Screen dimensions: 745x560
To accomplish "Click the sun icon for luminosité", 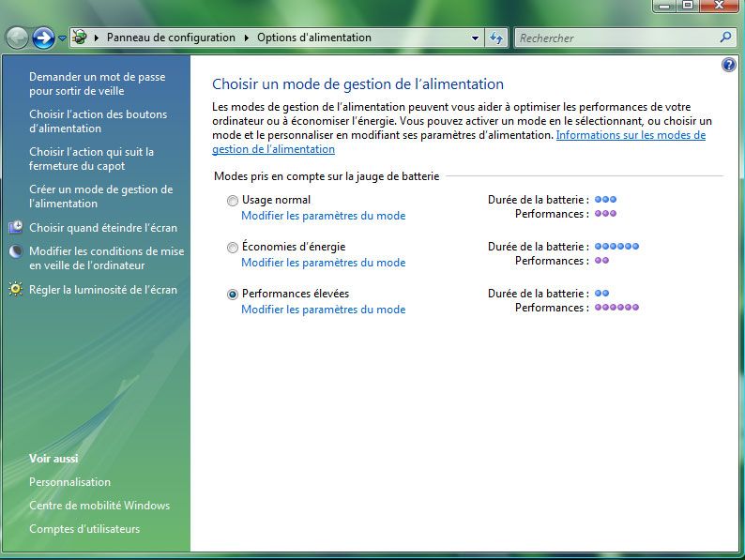I will [15, 289].
